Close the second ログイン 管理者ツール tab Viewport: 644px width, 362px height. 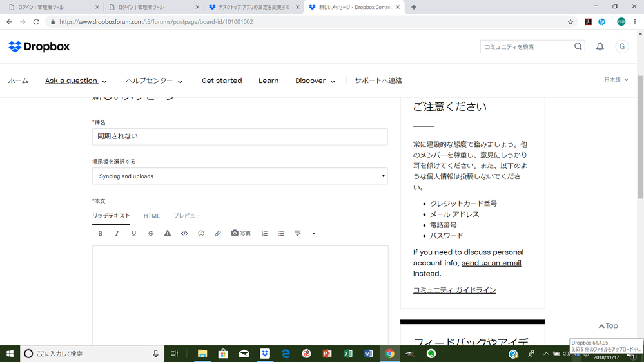tap(197, 7)
